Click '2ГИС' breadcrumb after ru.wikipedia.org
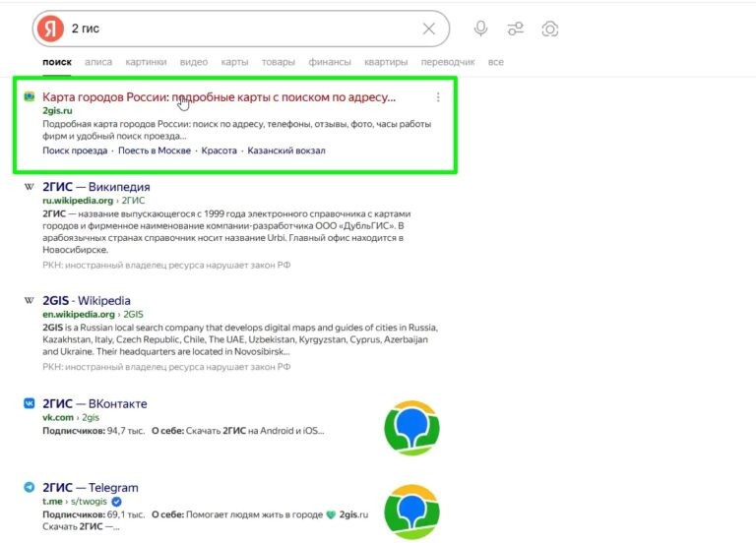The height and width of the screenshot is (543, 756). point(133,200)
